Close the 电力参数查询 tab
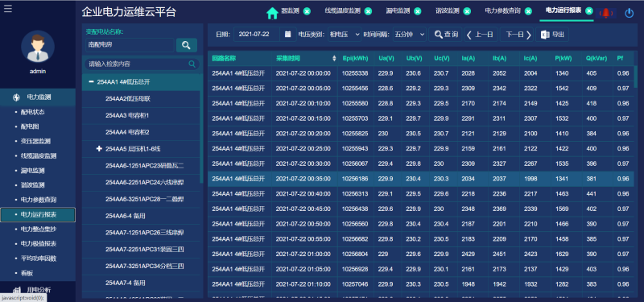 528,11
